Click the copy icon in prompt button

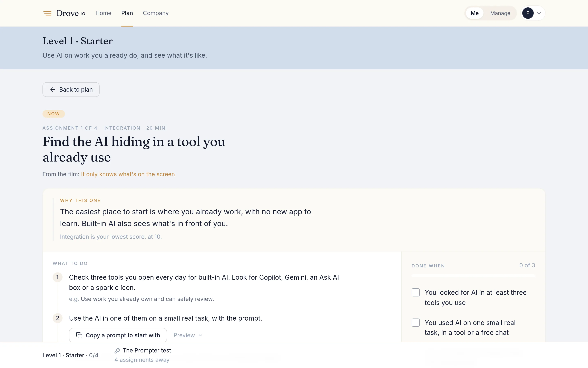coord(79,335)
